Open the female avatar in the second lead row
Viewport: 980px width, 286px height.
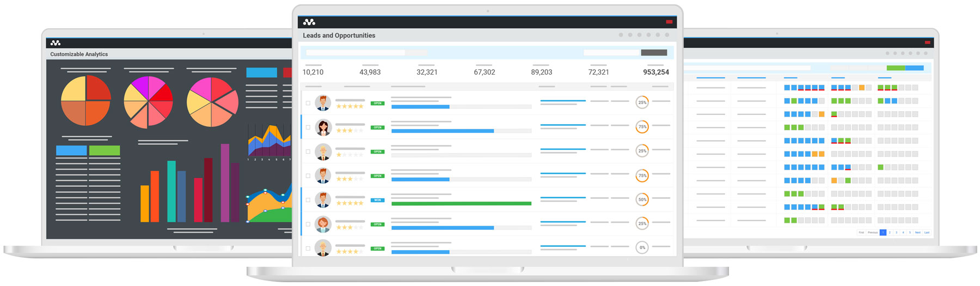(x=323, y=127)
